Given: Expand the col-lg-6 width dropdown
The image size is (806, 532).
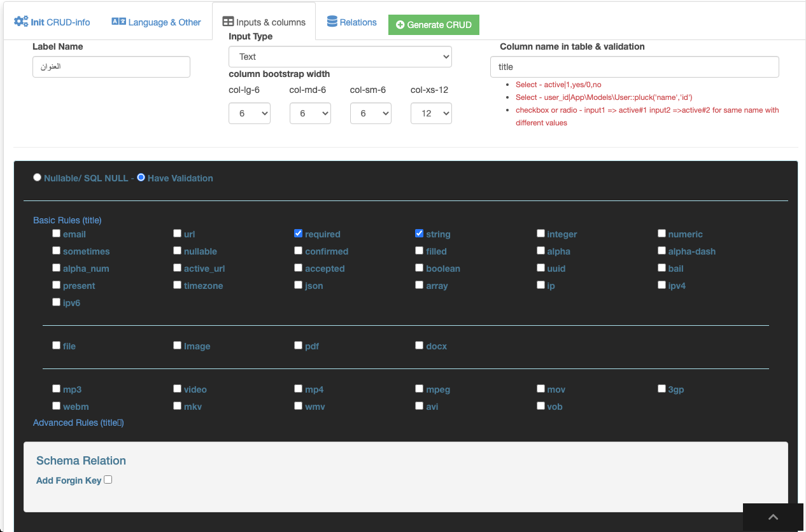Looking at the screenshot, I should [x=250, y=113].
